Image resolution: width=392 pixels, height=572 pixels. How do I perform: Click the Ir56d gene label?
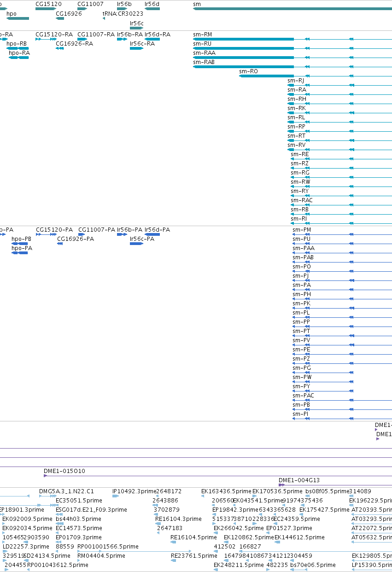pyautogui.click(x=152, y=4)
